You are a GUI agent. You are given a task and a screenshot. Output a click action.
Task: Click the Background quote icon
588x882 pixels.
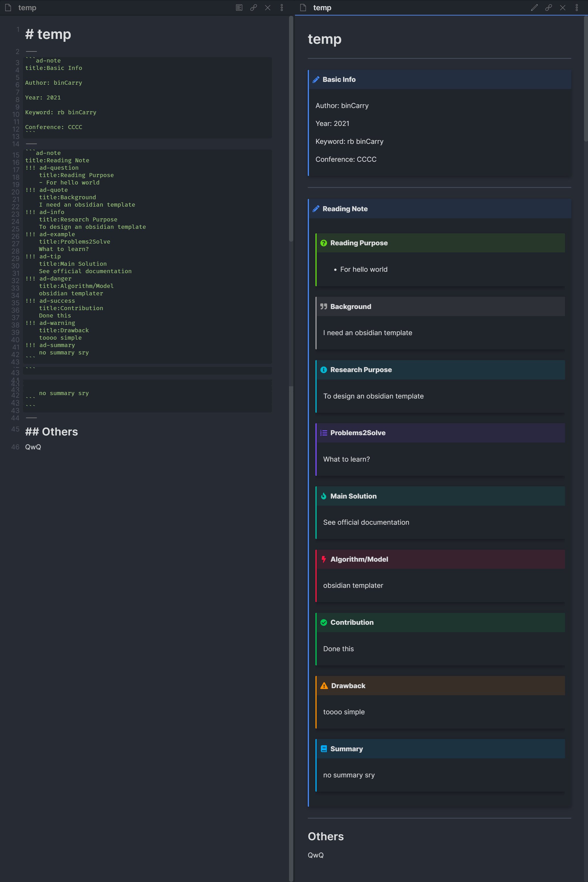tap(323, 306)
